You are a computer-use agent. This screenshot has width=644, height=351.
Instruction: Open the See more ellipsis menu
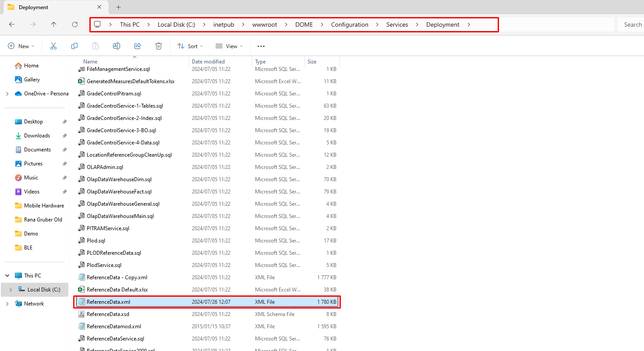click(x=261, y=46)
